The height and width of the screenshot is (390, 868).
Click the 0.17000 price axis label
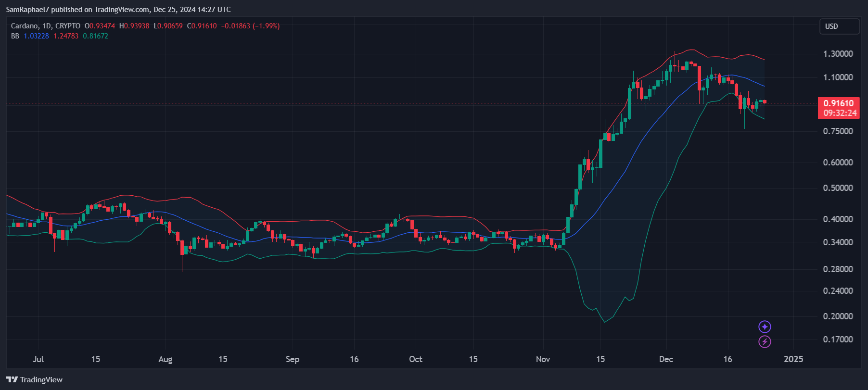[x=838, y=340]
